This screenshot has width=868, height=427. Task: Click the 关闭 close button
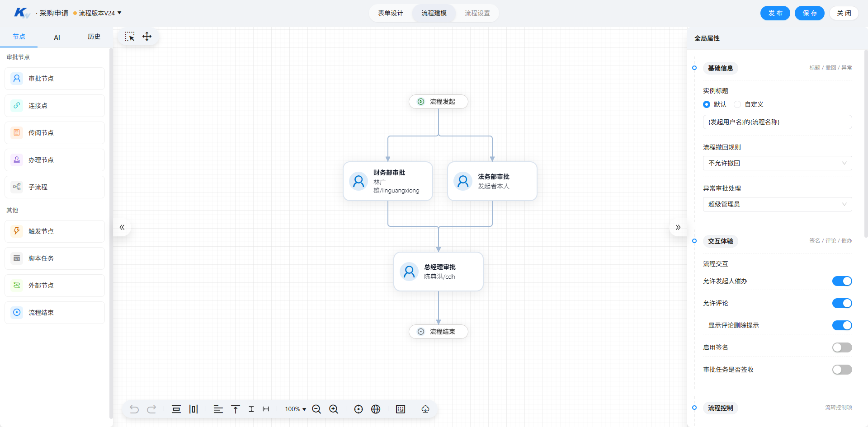pos(844,13)
